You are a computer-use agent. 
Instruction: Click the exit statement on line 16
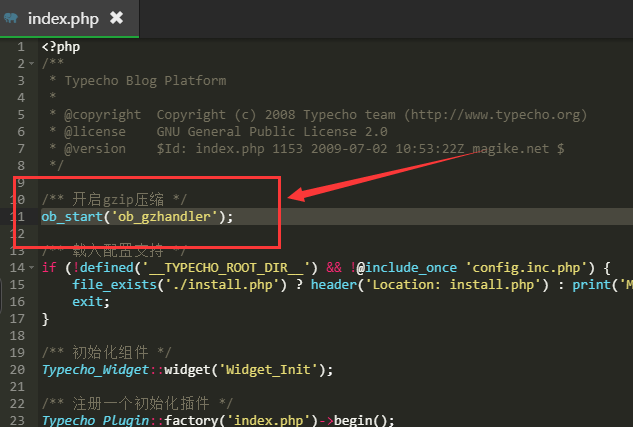(x=88, y=302)
